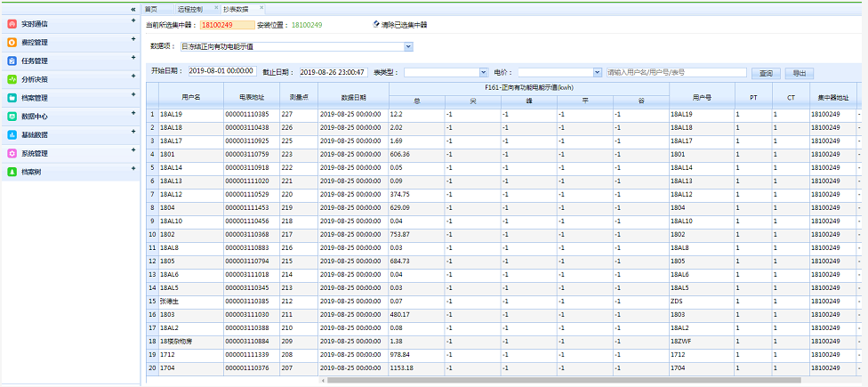Click total value 374.75

point(416,194)
